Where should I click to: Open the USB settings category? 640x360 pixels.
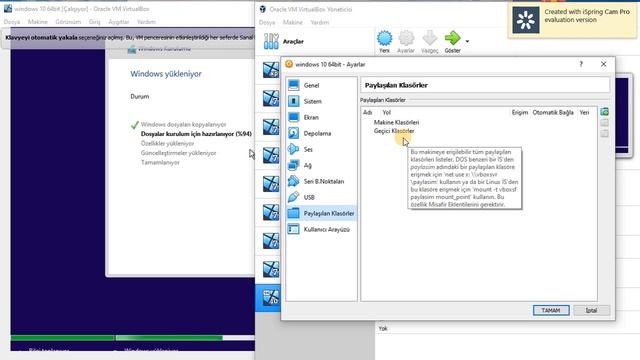coord(321,197)
